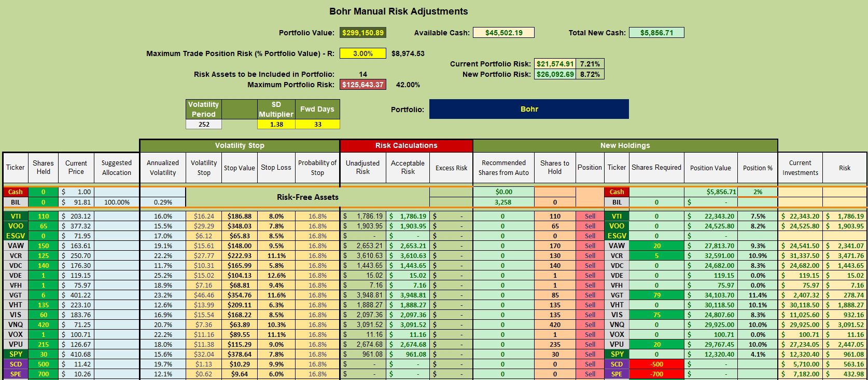868x380 pixels.
Task: Select the Unadjusted Risk column header
Action: (363, 168)
